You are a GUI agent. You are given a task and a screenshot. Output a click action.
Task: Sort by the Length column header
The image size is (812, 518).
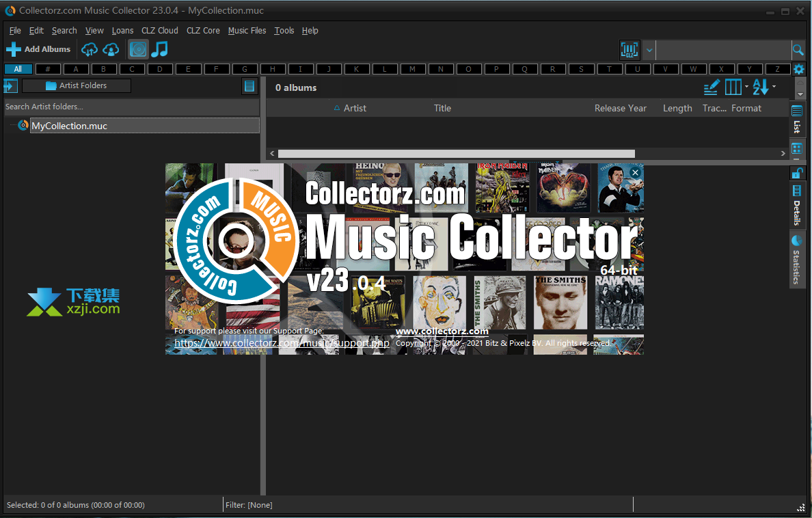click(677, 108)
